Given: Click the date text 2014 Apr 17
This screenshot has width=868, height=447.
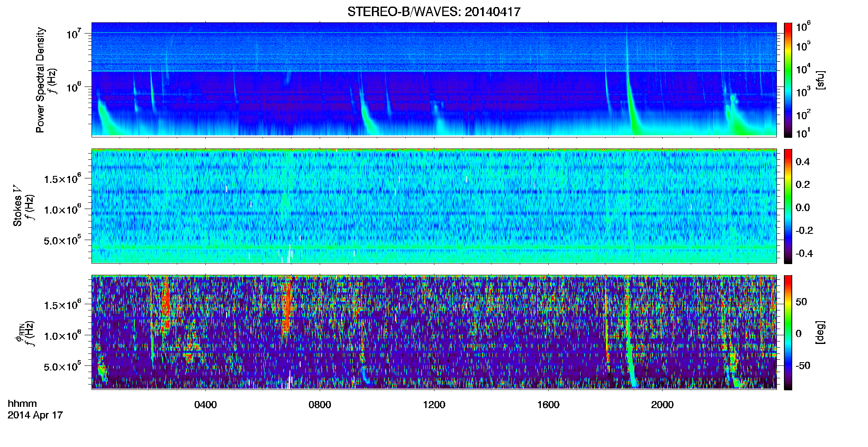Looking at the screenshot, I should point(35,415).
